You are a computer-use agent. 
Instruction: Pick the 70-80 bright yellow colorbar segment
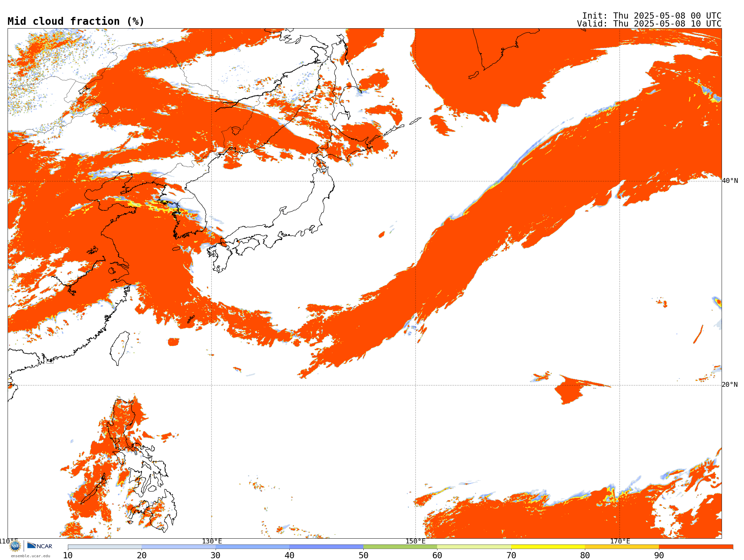[548, 547]
